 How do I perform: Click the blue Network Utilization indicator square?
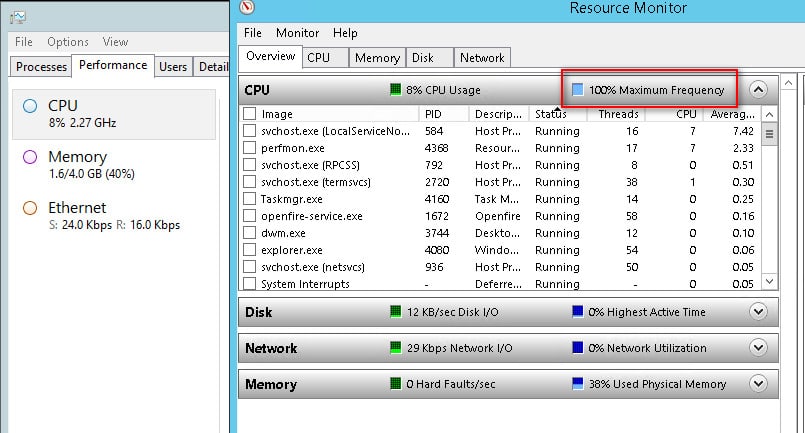pyautogui.click(x=578, y=348)
